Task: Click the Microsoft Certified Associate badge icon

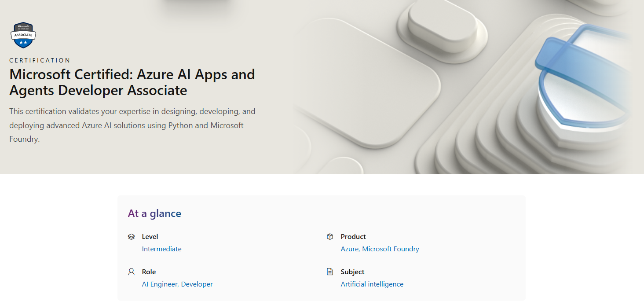Action: coord(23,35)
